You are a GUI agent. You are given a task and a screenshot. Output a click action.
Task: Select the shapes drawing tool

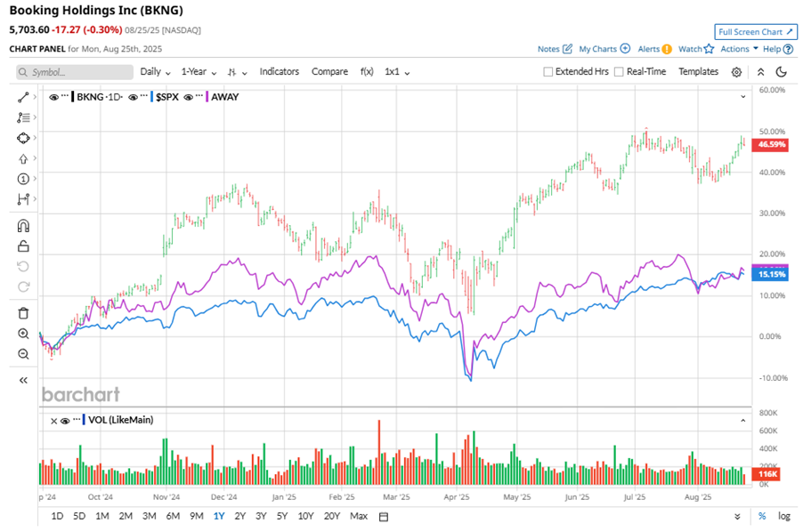point(23,138)
